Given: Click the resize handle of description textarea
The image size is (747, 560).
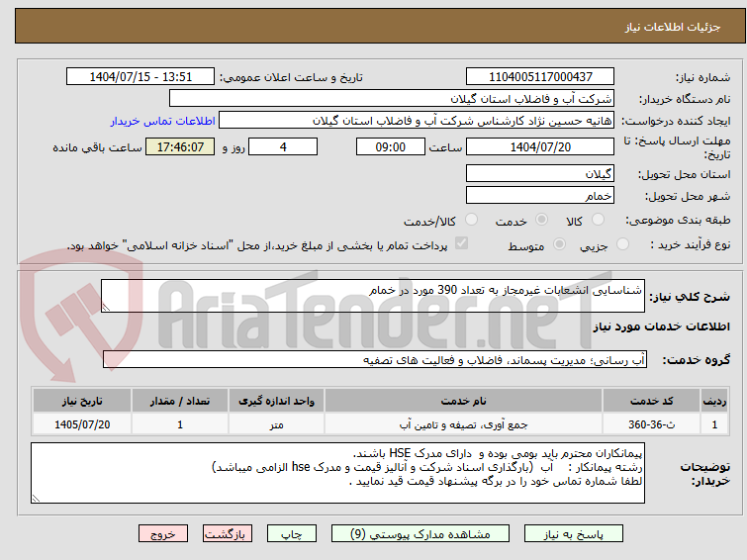Looking at the screenshot, I should tap(106, 308).
